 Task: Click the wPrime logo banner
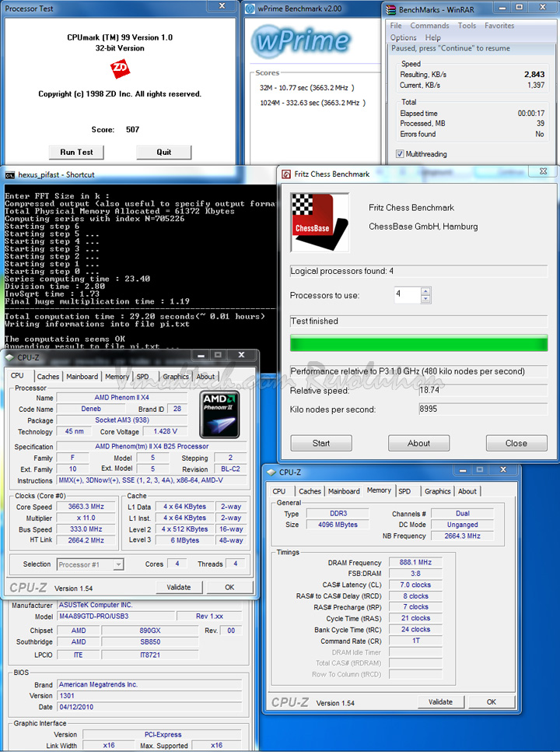click(301, 40)
